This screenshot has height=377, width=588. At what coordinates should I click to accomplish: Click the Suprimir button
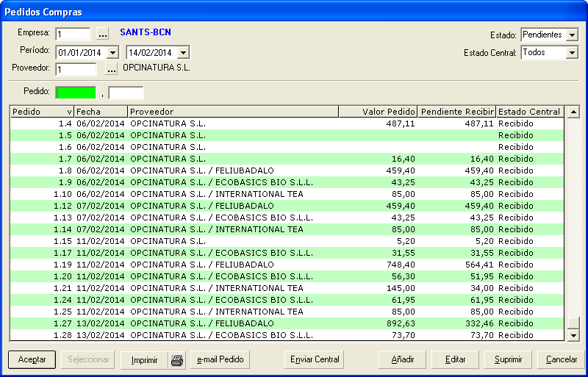coord(508,360)
